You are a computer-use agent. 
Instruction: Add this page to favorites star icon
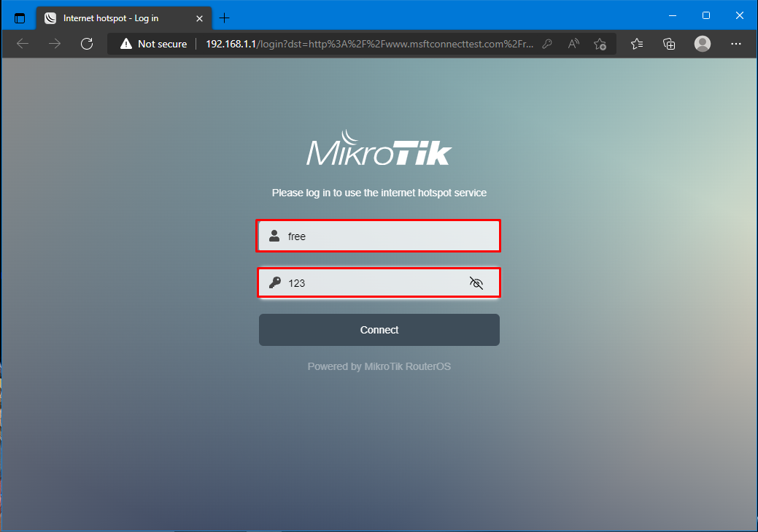coord(600,44)
